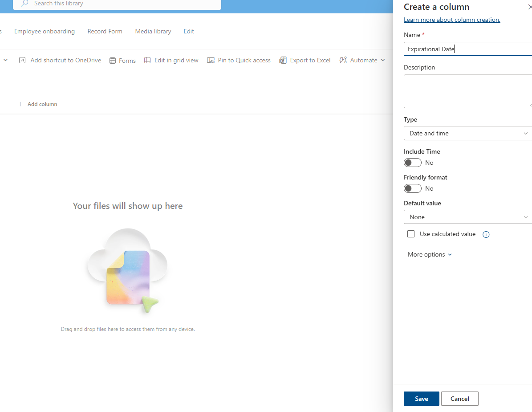Click into the Description text area
This screenshot has height=412, width=532.
tap(467, 91)
